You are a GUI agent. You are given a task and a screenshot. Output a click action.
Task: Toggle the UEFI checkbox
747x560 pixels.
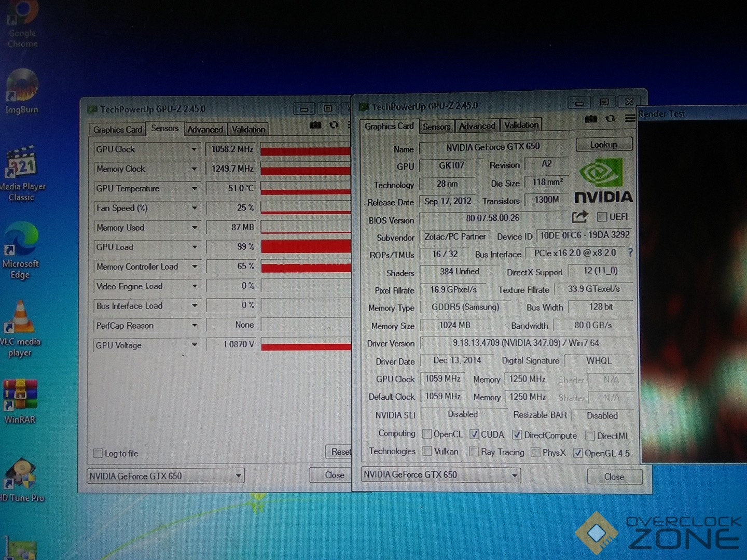pos(602,217)
